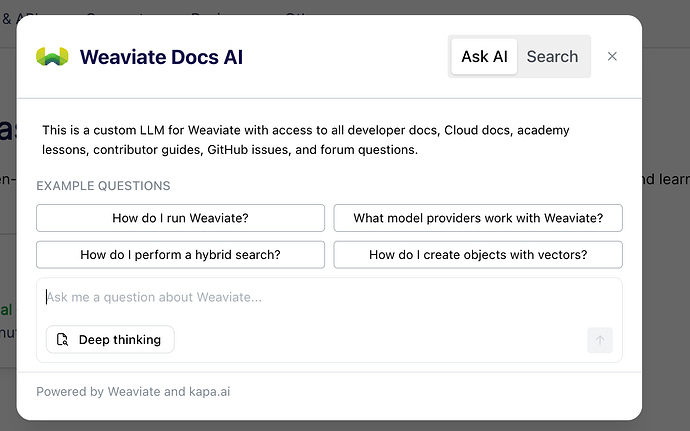Send the question using the arrow button
This screenshot has width=690, height=431.
click(600, 340)
